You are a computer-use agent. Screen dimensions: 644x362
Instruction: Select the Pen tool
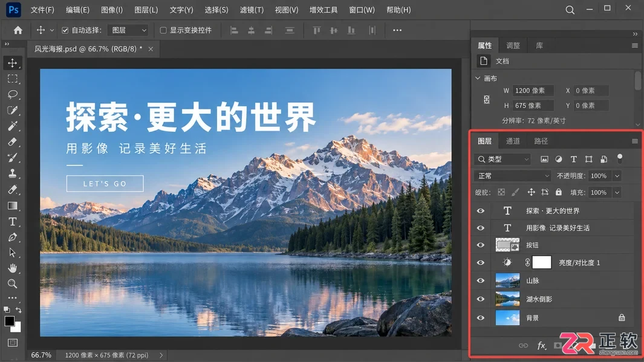click(x=12, y=238)
